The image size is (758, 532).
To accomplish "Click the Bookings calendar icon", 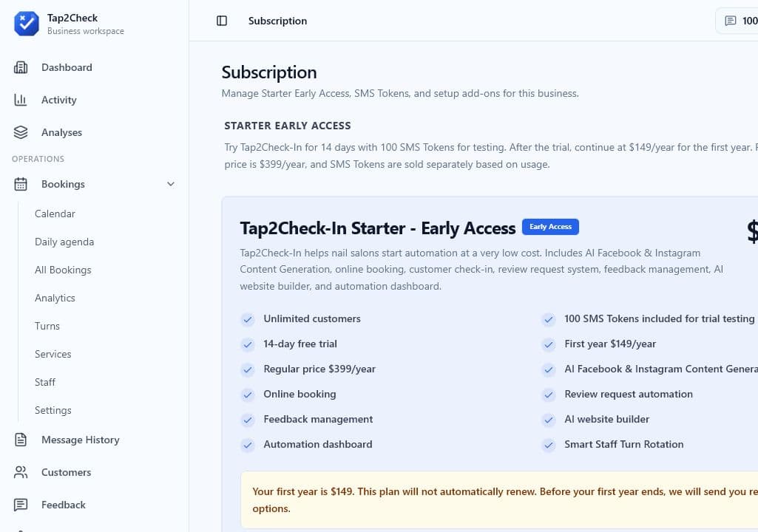I will (x=21, y=184).
